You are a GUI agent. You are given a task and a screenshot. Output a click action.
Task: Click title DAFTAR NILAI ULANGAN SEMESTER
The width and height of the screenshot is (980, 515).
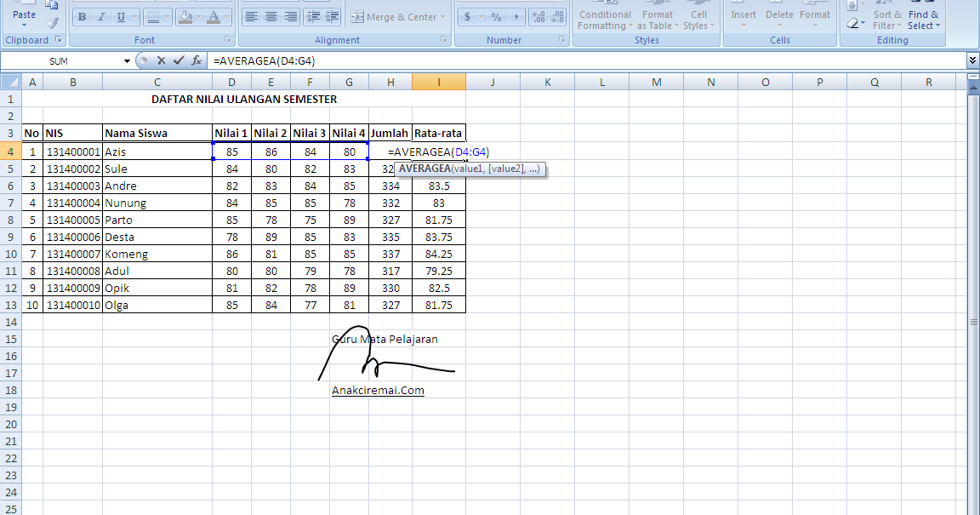(x=244, y=99)
